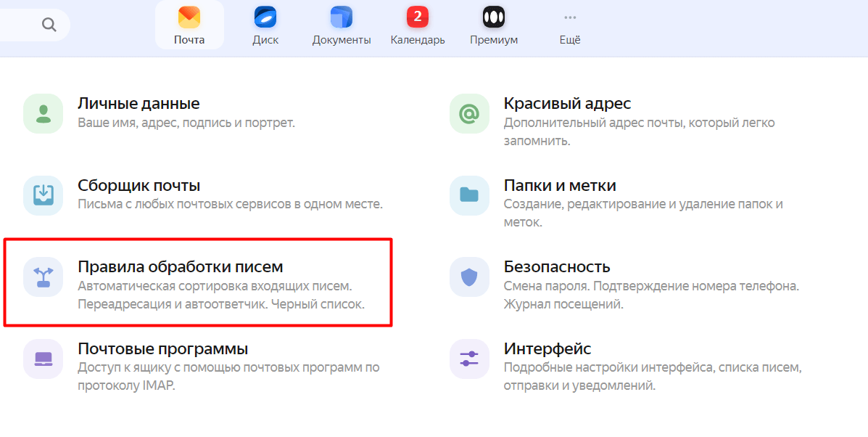Image resolution: width=868 pixels, height=437 pixels.
Task: Open Почтовые программы settings heading
Action: coord(162,349)
